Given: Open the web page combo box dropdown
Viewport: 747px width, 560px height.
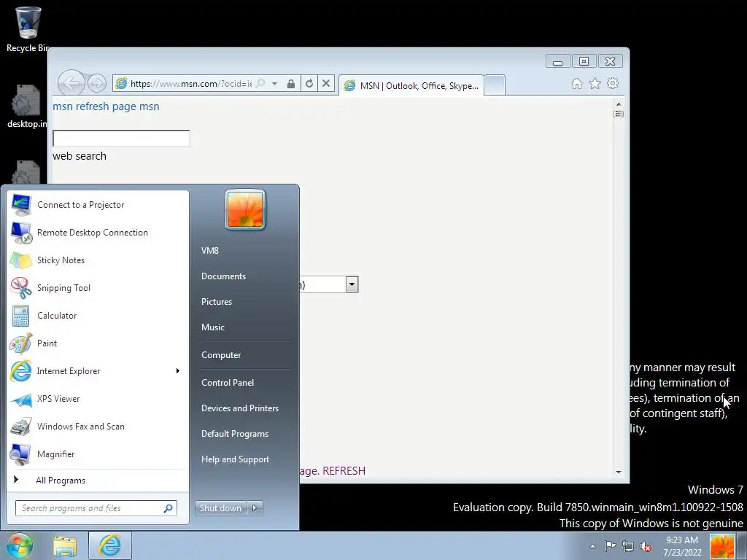Looking at the screenshot, I should 352,285.
